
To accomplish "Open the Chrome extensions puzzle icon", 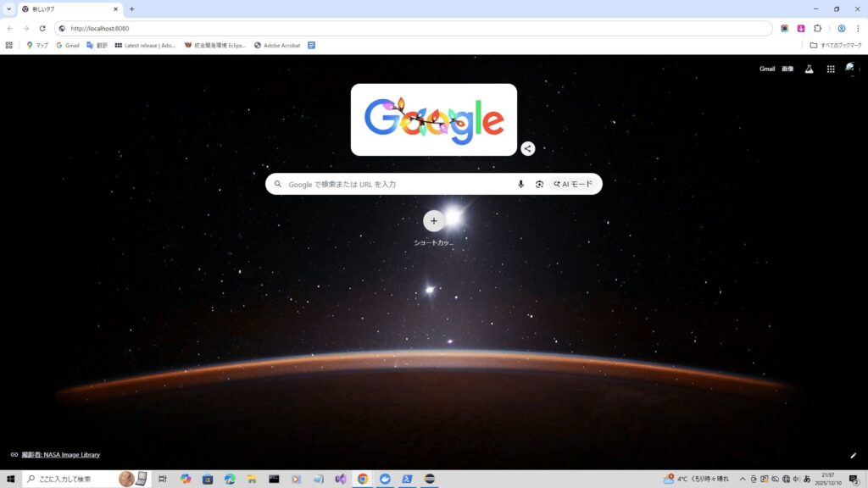I will click(817, 28).
